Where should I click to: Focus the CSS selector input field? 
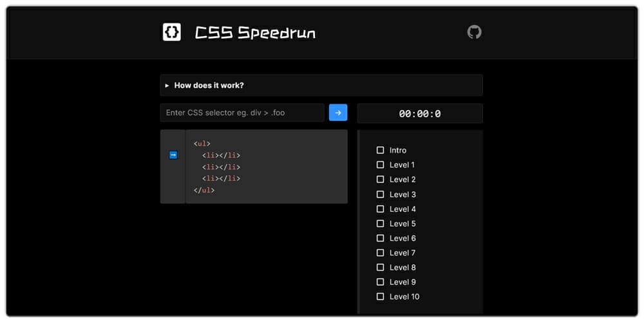click(242, 113)
